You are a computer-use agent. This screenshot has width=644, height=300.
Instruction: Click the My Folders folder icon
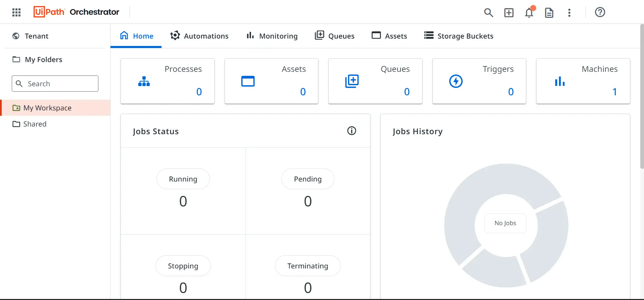[x=16, y=59]
